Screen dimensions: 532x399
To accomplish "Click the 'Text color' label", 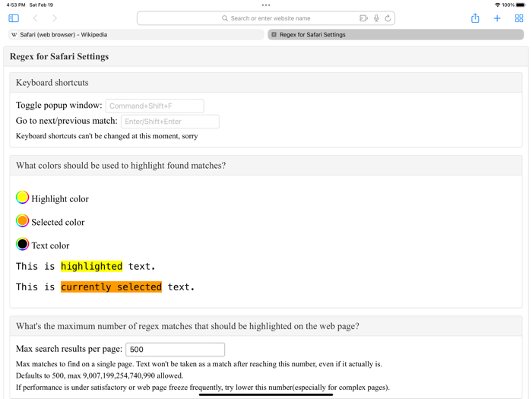I will coord(51,245).
